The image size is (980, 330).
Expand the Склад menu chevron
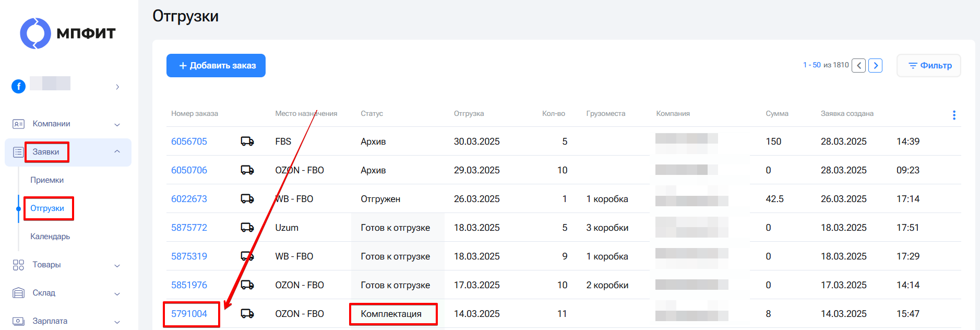[x=117, y=293]
